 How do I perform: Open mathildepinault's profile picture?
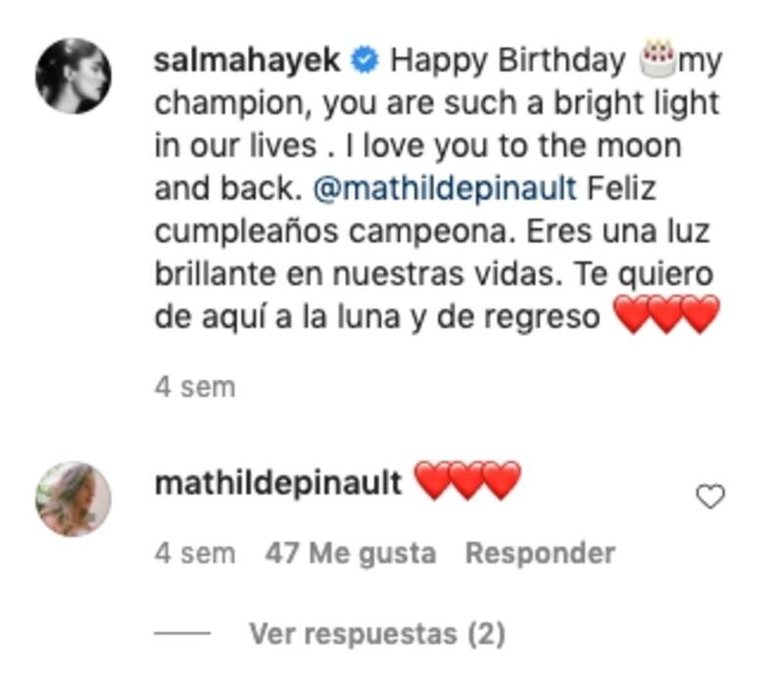click(73, 499)
